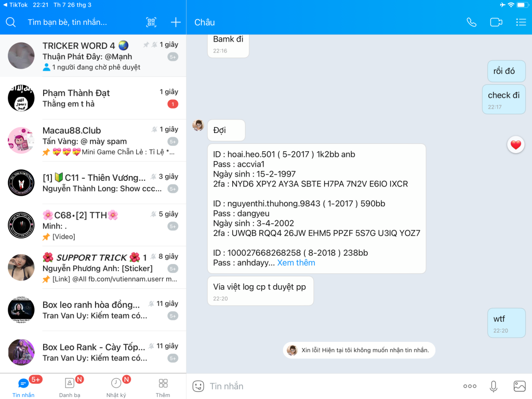The image size is (532, 399).
Task: Tap the red heart reaction
Action: click(x=515, y=145)
